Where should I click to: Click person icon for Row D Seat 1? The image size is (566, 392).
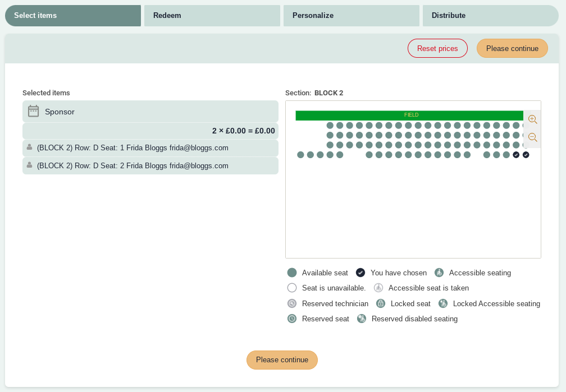tap(29, 147)
